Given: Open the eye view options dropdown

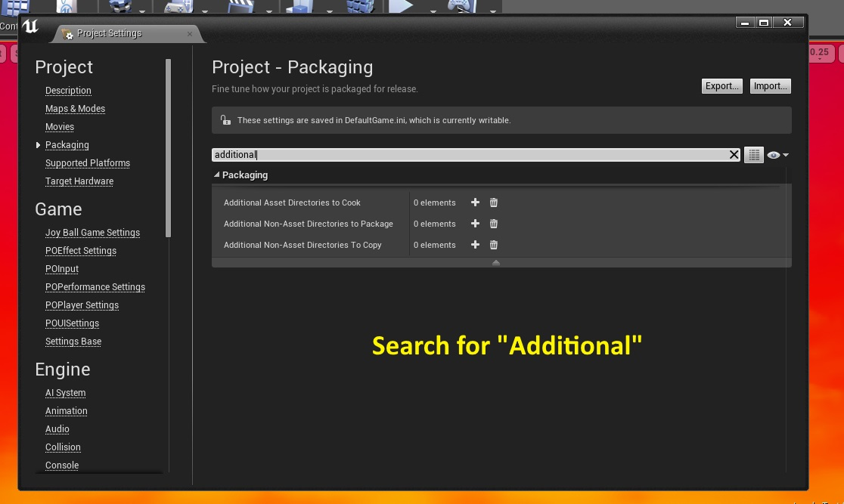Looking at the screenshot, I should pos(777,155).
